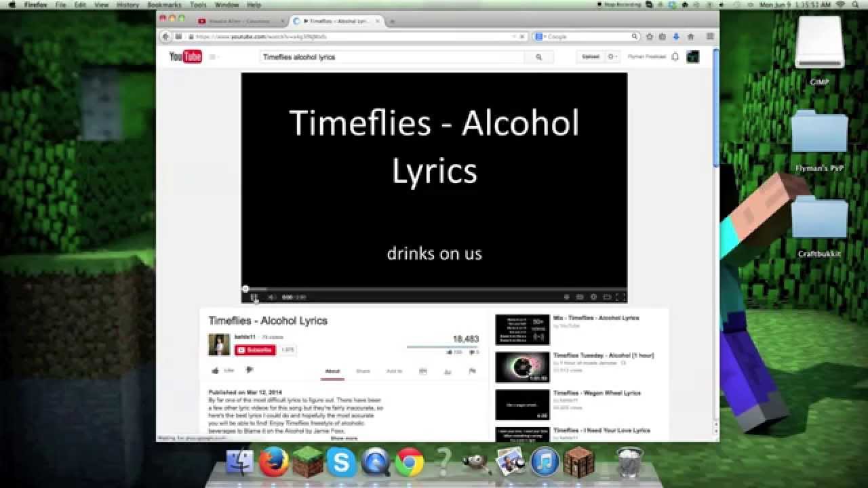Select the Share tab
The height and width of the screenshot is (488, 868).
coord(363,371)
